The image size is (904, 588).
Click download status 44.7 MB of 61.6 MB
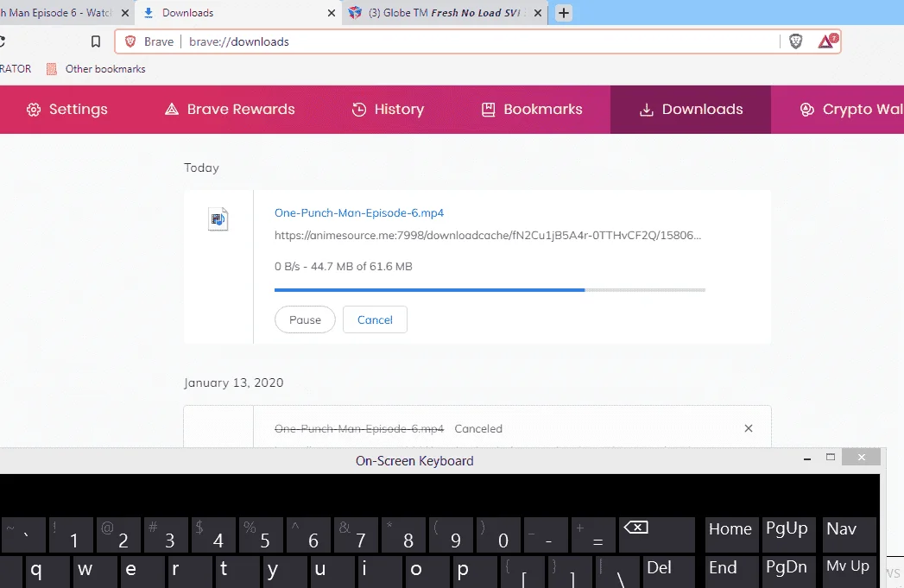click(344, 266)
